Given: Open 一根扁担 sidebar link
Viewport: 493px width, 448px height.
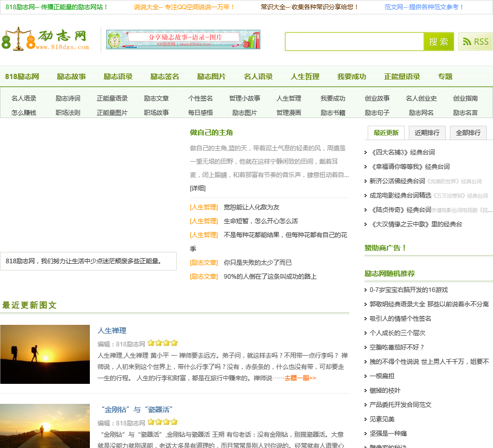Looking at the screenshot, I should (x=382, y=376).
